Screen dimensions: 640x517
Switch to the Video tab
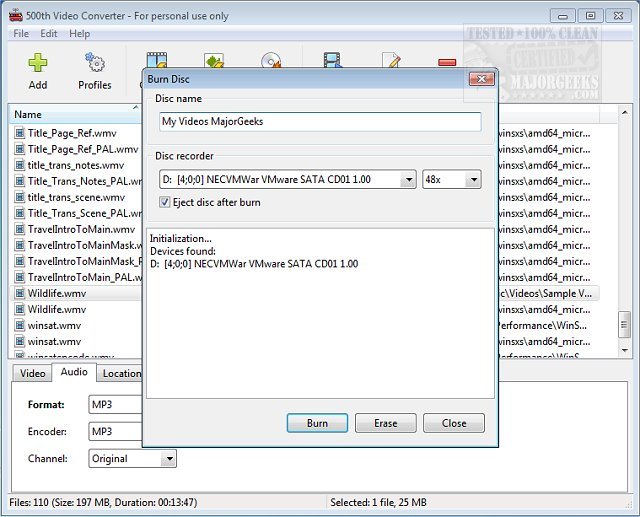[33, 373]
